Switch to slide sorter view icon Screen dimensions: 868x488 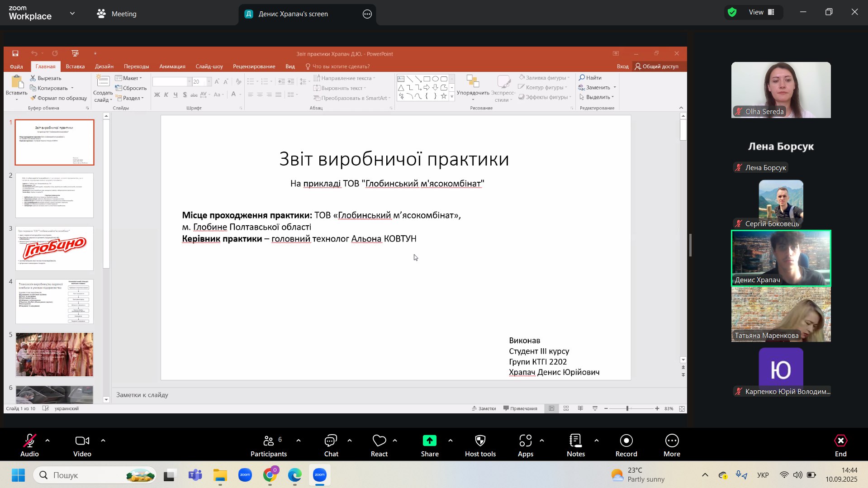coord(566,408)
